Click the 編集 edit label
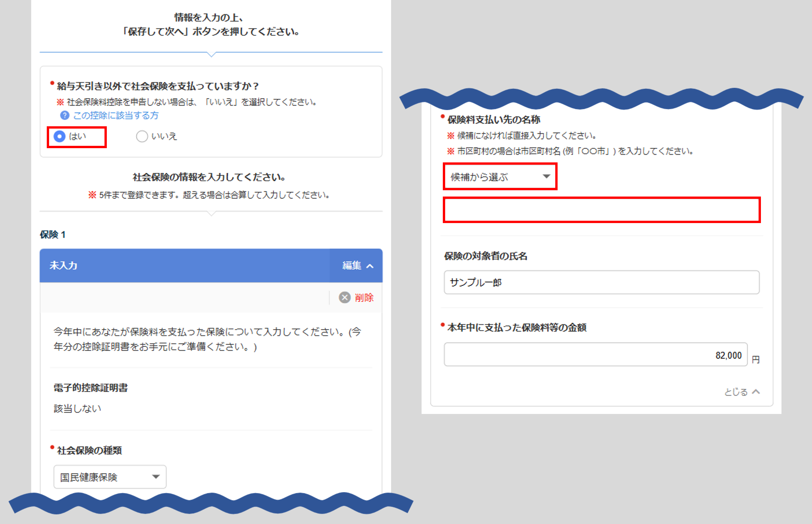Viewport: 812px width, 524px height. point(351,265)
